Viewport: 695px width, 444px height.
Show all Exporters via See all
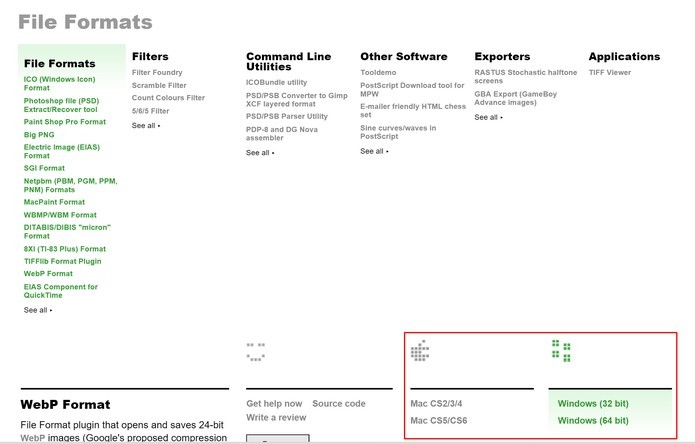click(x=488, y=117)
